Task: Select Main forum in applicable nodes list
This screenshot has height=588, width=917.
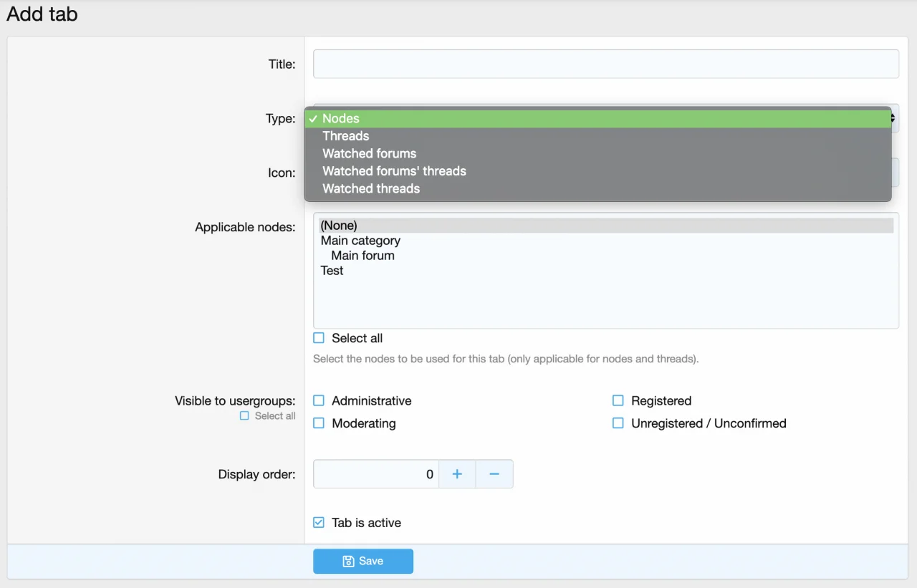Action: tap(363, 256)
